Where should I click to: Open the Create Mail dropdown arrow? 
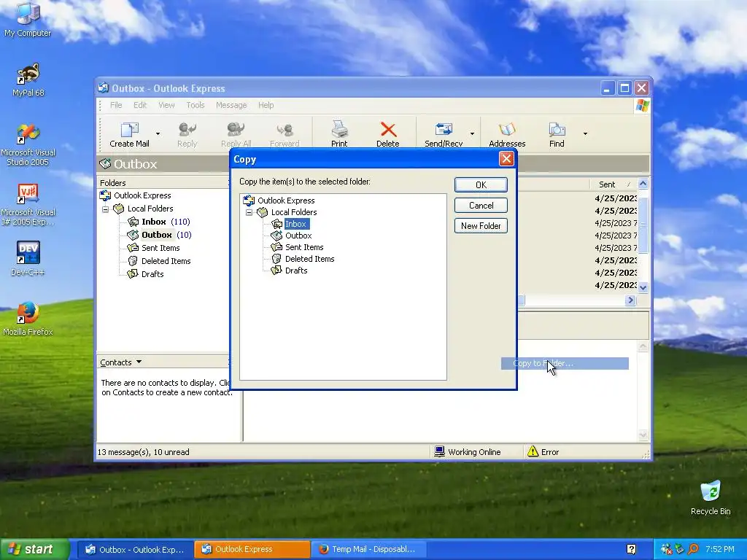tap(158, 134)
